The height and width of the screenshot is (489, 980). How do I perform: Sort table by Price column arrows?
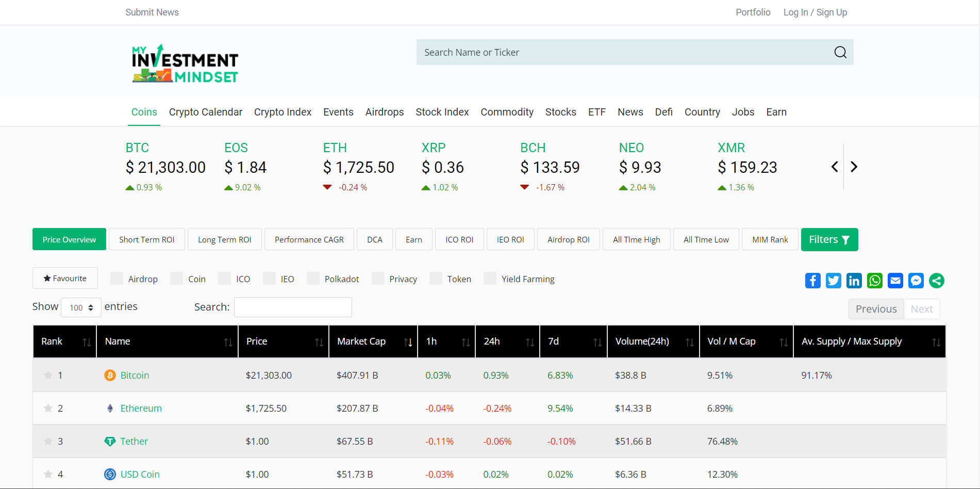point(319,342)
